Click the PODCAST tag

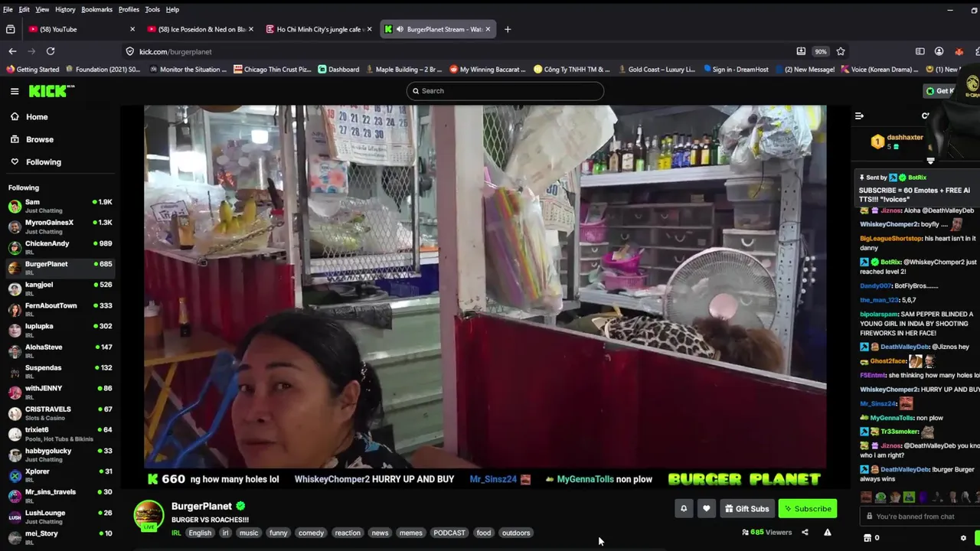[449, 533]
